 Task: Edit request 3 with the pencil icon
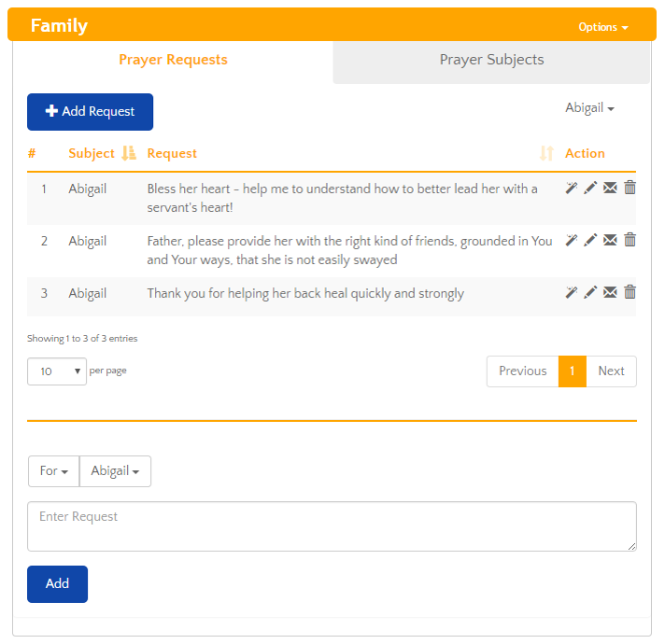click(590, 292)
